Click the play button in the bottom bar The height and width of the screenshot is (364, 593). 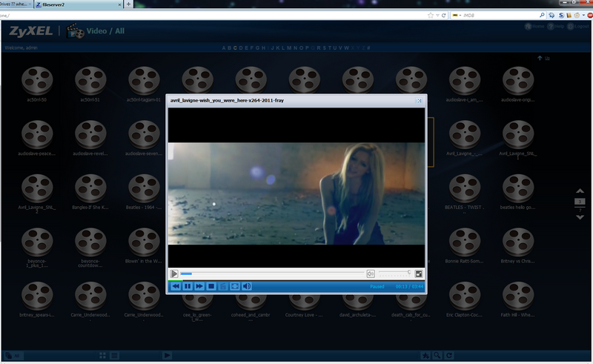click(167, 355)
